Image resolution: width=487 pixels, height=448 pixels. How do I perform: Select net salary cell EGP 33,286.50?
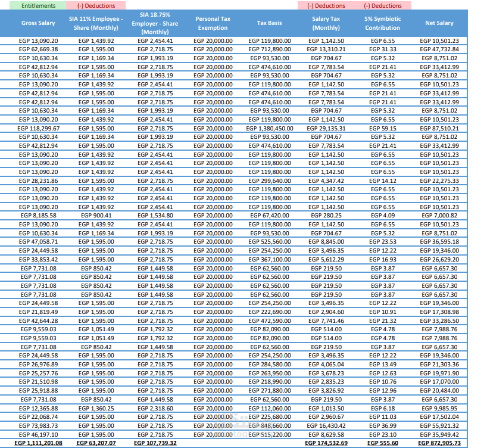click(439, 321)
